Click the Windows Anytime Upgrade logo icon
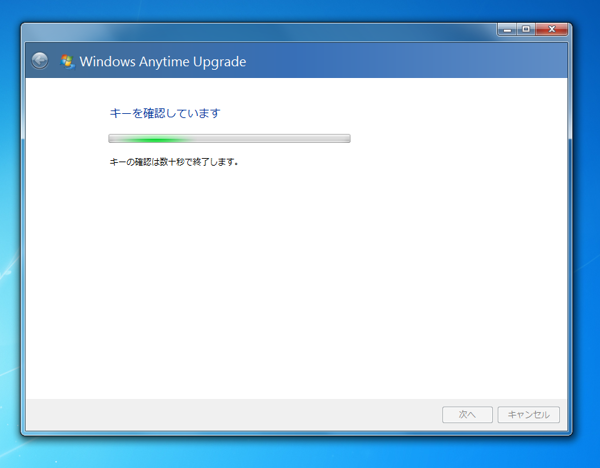Image resolution: width=600 pixels, height=468 pixels. (67, 61)
